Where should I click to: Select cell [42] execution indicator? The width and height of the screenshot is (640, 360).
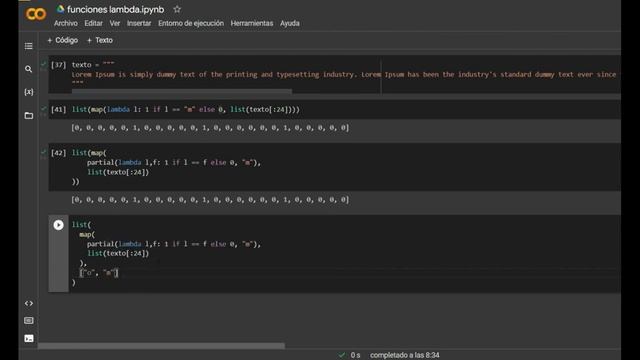[58, 153]
